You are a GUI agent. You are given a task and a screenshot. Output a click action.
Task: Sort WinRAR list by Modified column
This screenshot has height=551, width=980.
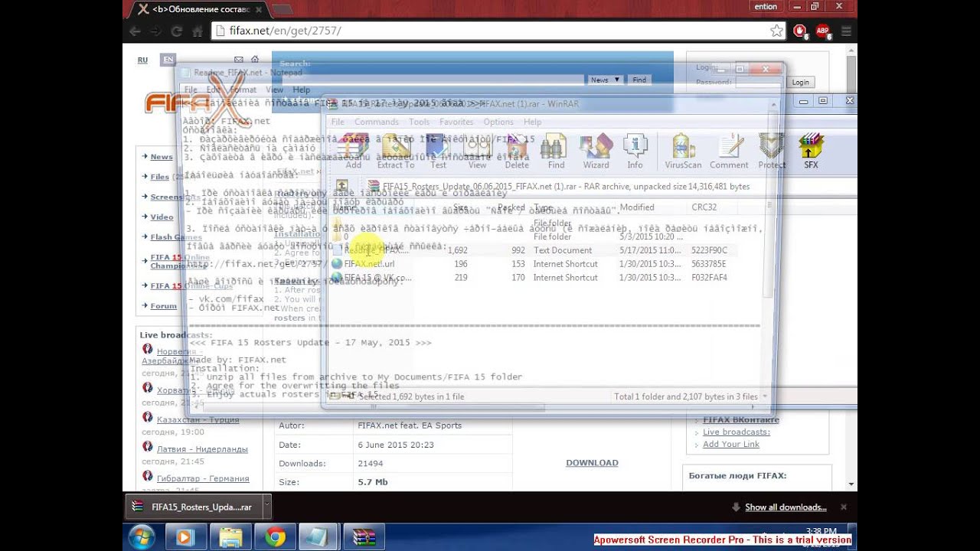(x=637, y=207)
